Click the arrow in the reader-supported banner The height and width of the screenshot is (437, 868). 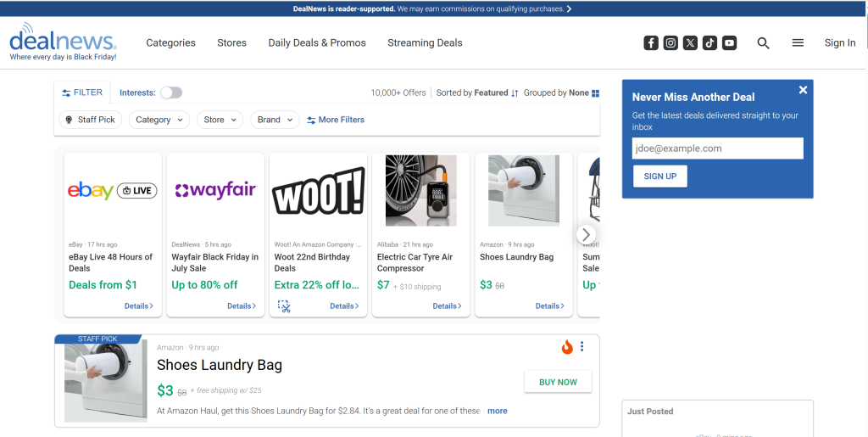point(569,8)
